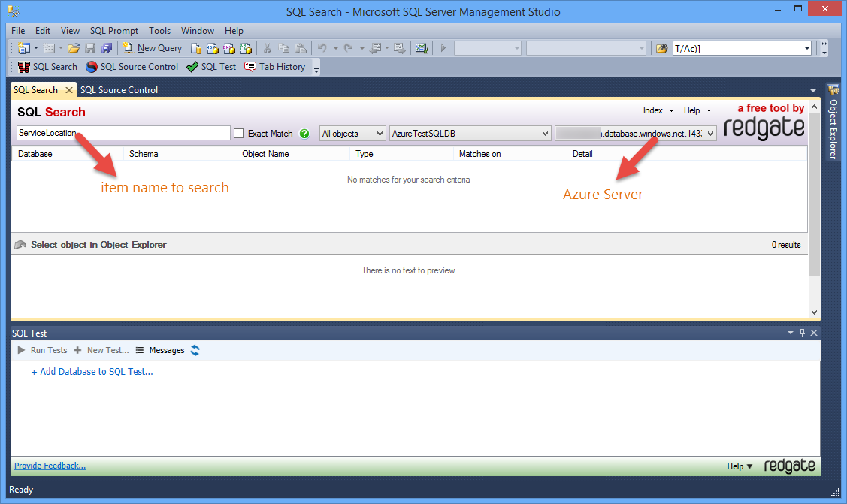Open the SQL Prompt menu
The height and width of the screenshot is (504, 847).
click(114, 31)
